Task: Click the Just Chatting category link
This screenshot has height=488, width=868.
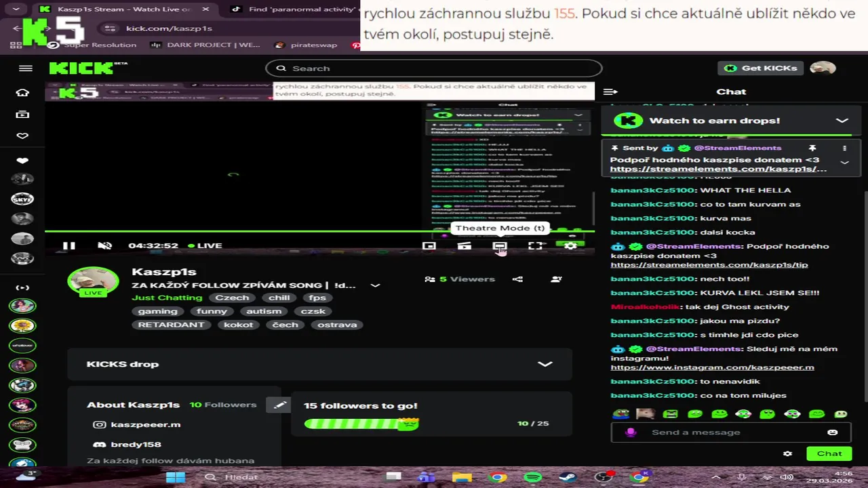Action: (167, 298)
